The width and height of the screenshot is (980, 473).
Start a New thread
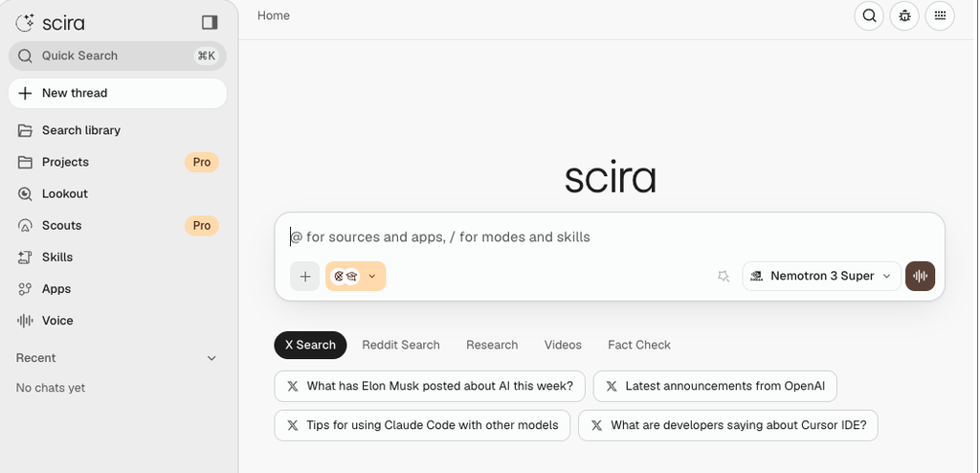click(x=118, y=93)
